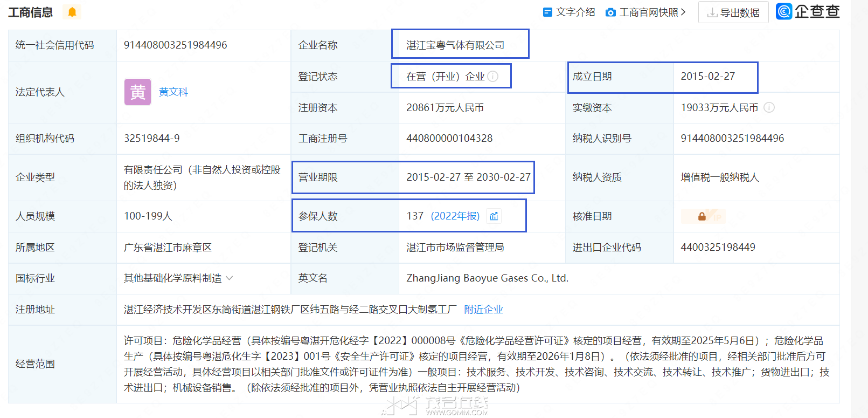
Task: Select import-export code 4400325198449
Action: pos(718,248)
